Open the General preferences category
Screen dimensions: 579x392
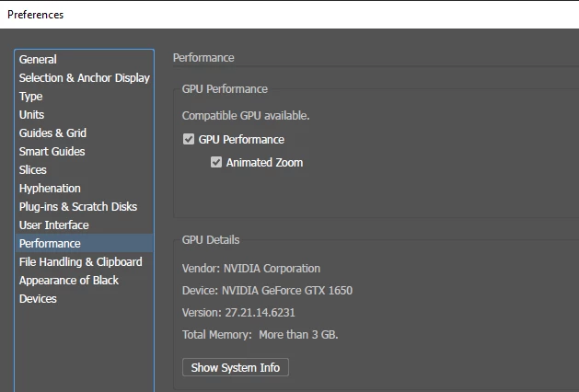point(38,60)
